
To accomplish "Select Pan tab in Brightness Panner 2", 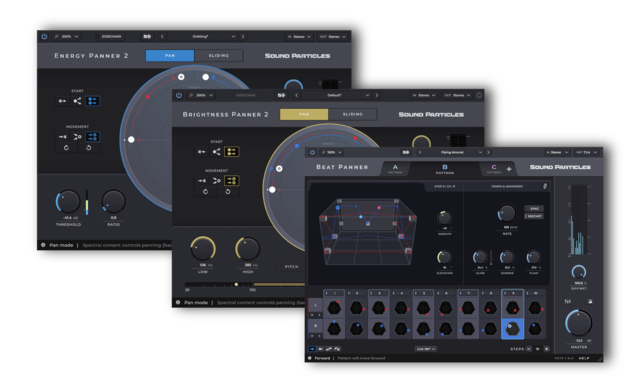I will [x=304, y=114].
